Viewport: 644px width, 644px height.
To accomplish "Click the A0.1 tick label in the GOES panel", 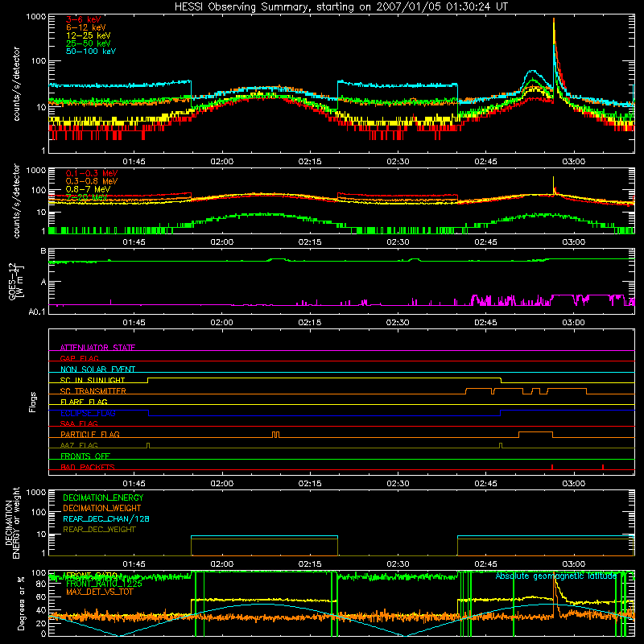I will 37,312.
